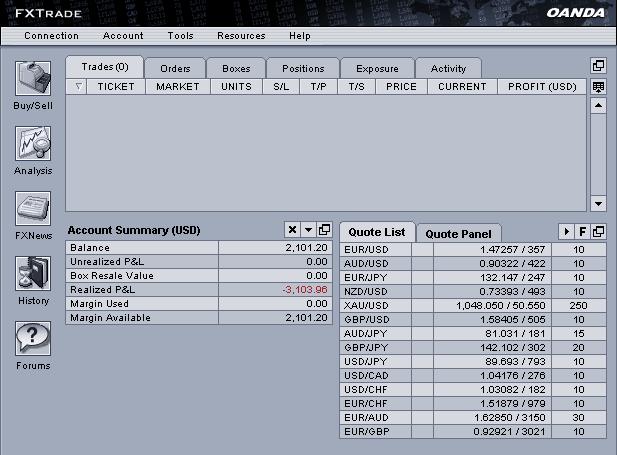This screenshot has height=455, width=617.
Task: Click the OANDA logo
Action: click(x=575, y=13)
